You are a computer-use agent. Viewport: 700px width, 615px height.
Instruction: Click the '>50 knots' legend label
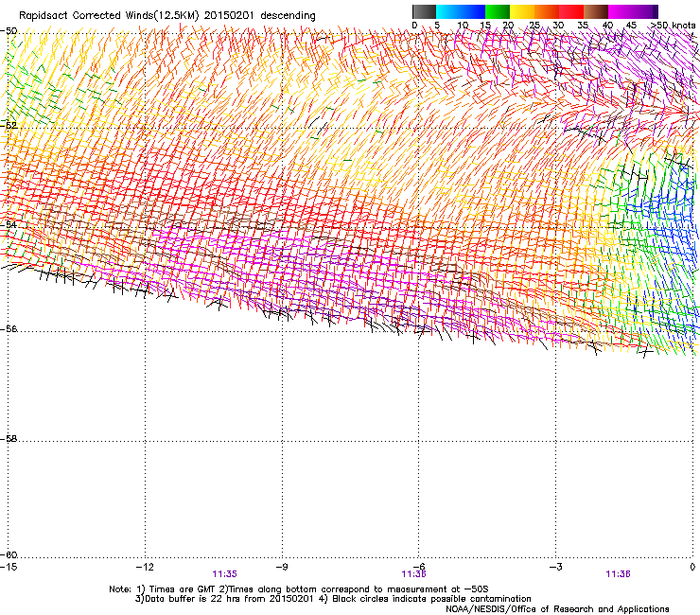click(x=673, y=26)
